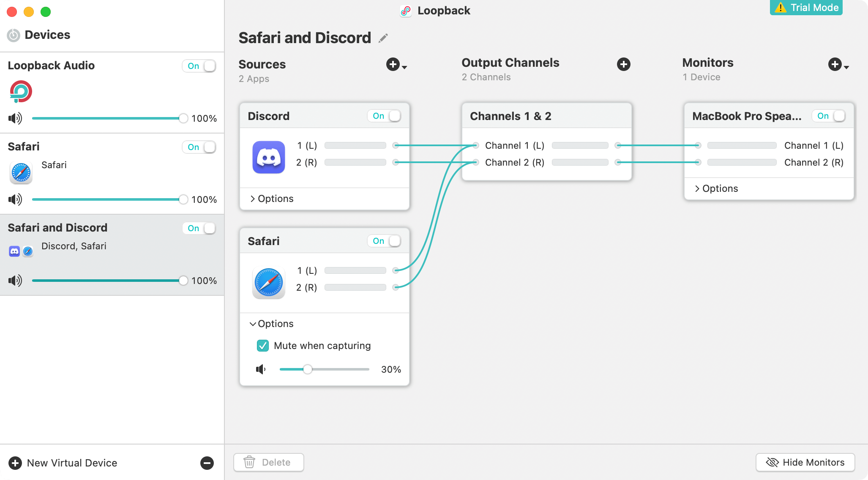Collapse the Safari source Options

[272, 324]
